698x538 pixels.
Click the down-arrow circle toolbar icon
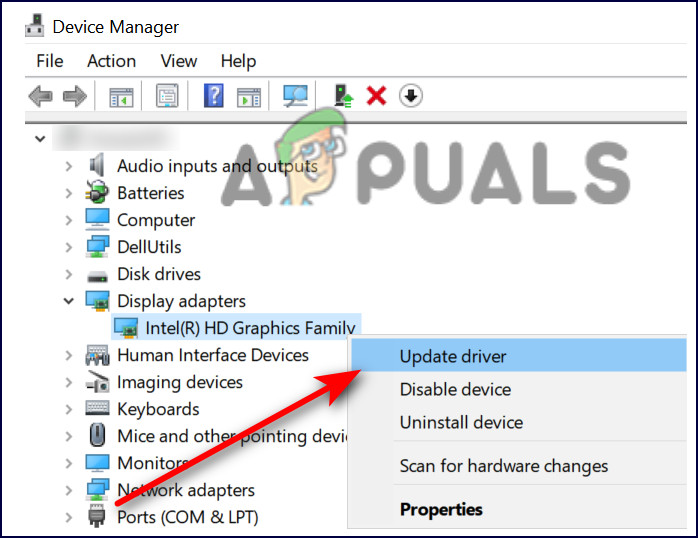coord(411,96)
